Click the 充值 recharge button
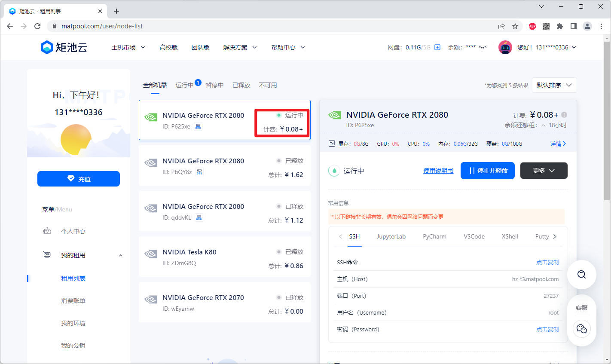 [x=79, y=179]
